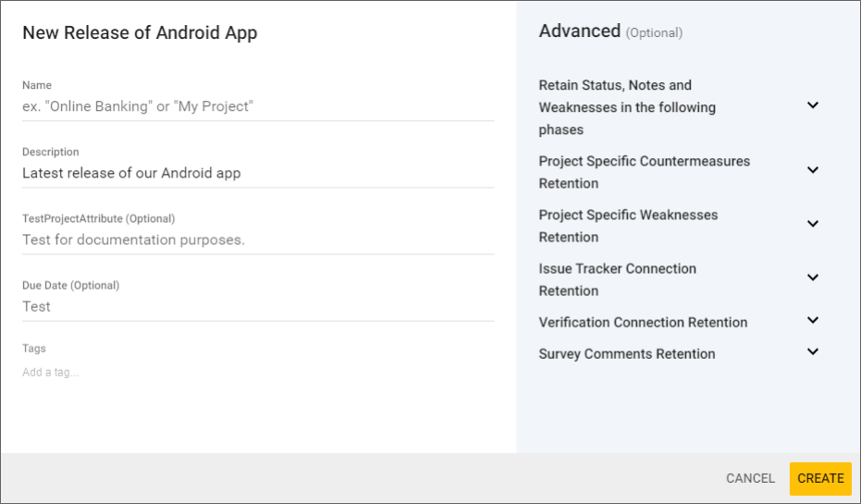This screenshot has width=861, height=504.
Task: Expand chevron for Retain Status, Notes and Weaknesses
Action: point(813,105)
